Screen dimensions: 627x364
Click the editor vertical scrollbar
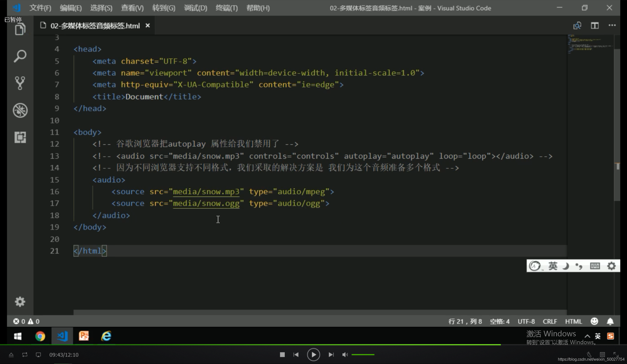(x=617, y=124)
